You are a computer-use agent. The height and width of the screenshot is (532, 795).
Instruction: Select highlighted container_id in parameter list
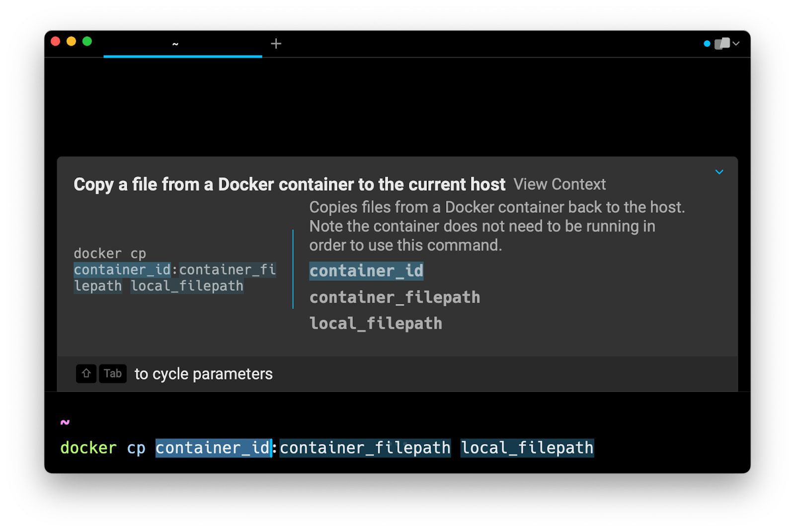pyautogui.click(x=366, y=271)
